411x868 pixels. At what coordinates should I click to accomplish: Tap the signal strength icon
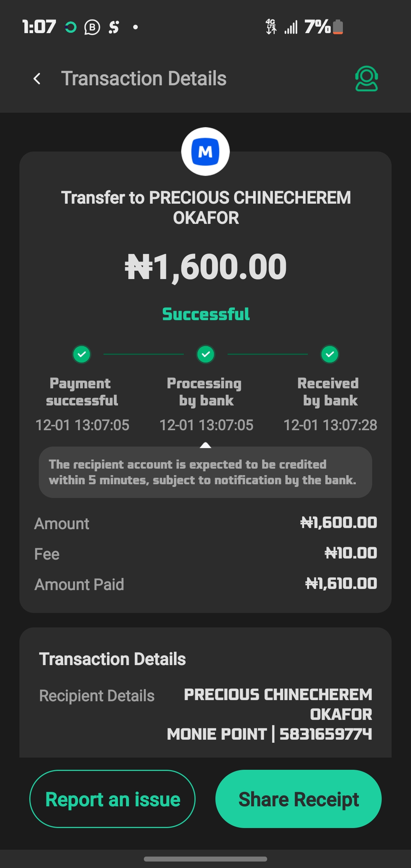click(x=291, y=27)
